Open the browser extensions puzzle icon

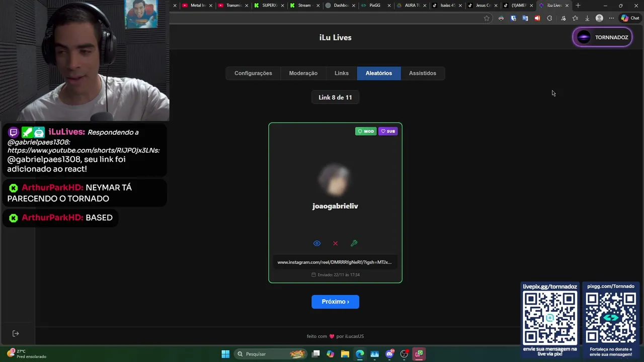549,18
